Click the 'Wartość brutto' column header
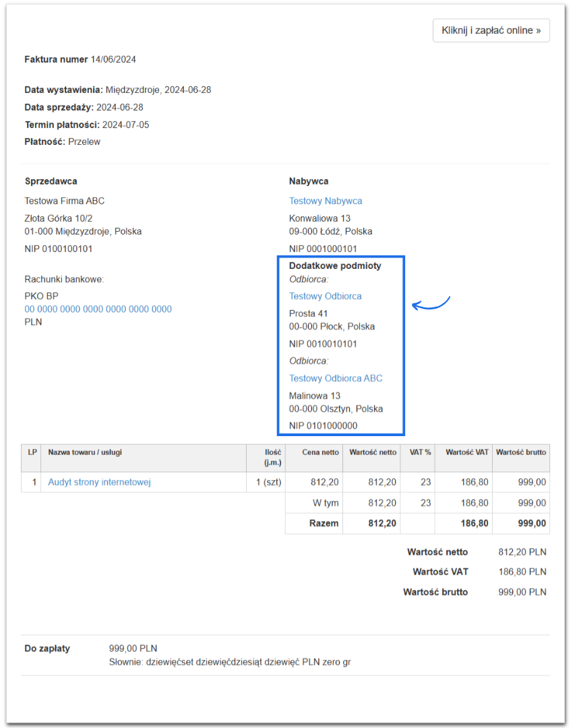The image size is (577, 728). point(521,452)
